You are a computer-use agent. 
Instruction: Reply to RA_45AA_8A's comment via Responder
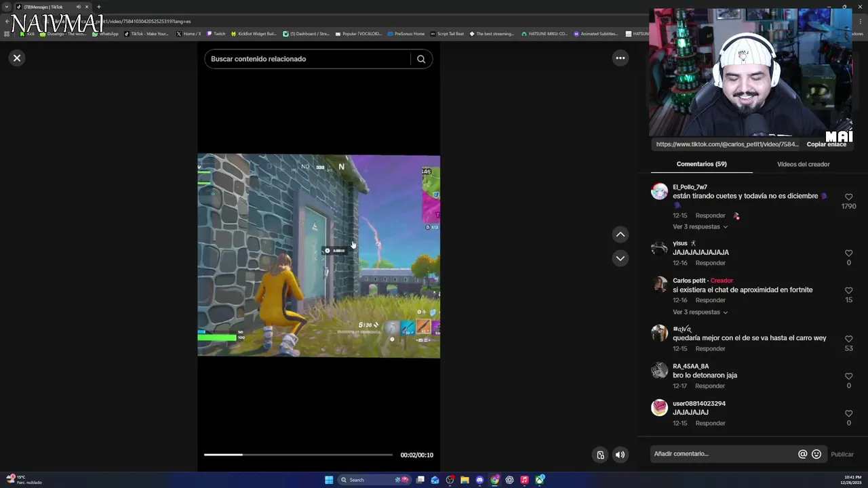tap(710, 386)
